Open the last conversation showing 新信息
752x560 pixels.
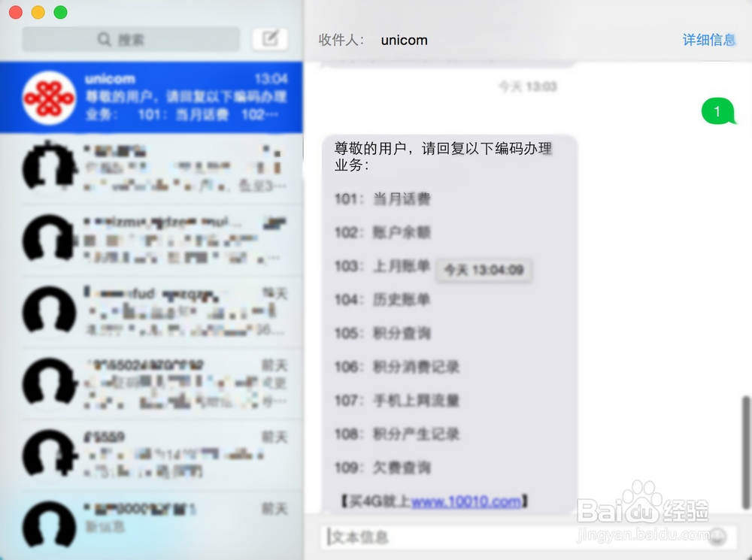[x=152, y=525]
